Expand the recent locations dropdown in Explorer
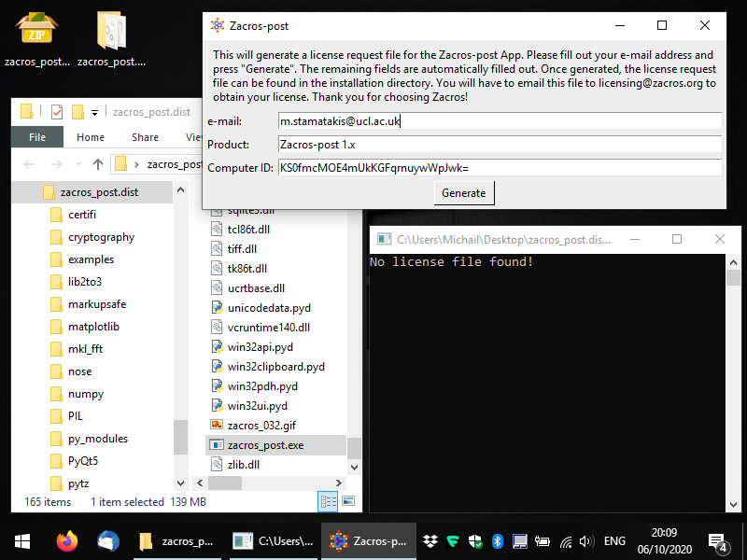This screenshot has height=560, width=747. tap(78, 164)
